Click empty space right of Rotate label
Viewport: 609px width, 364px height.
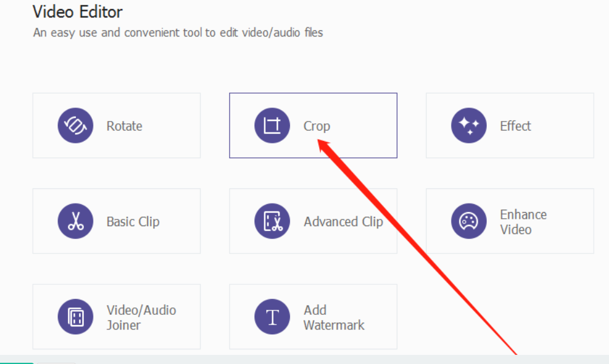coord(173,126)
